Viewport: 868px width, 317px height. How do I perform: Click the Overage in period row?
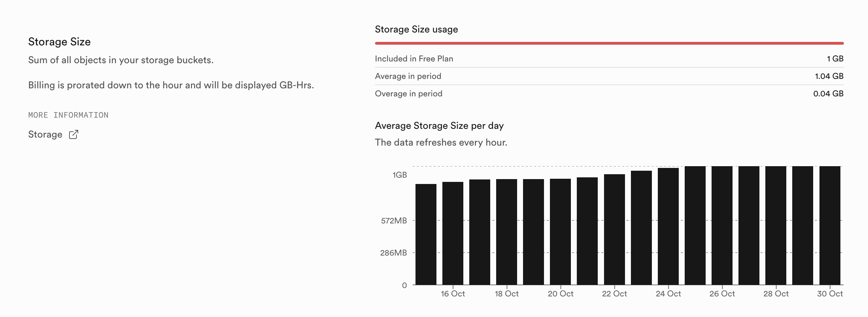[x=609, y=94]
